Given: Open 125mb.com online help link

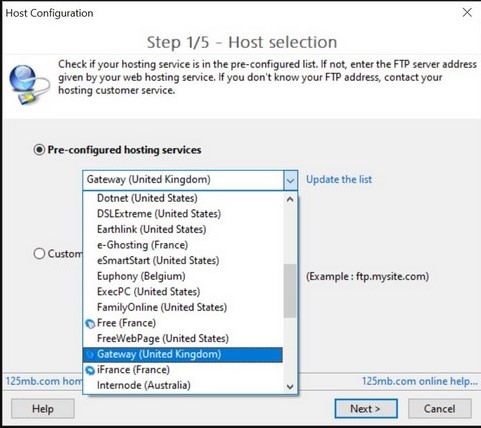Looking at the screenshot, I should [x=420, y=381].
